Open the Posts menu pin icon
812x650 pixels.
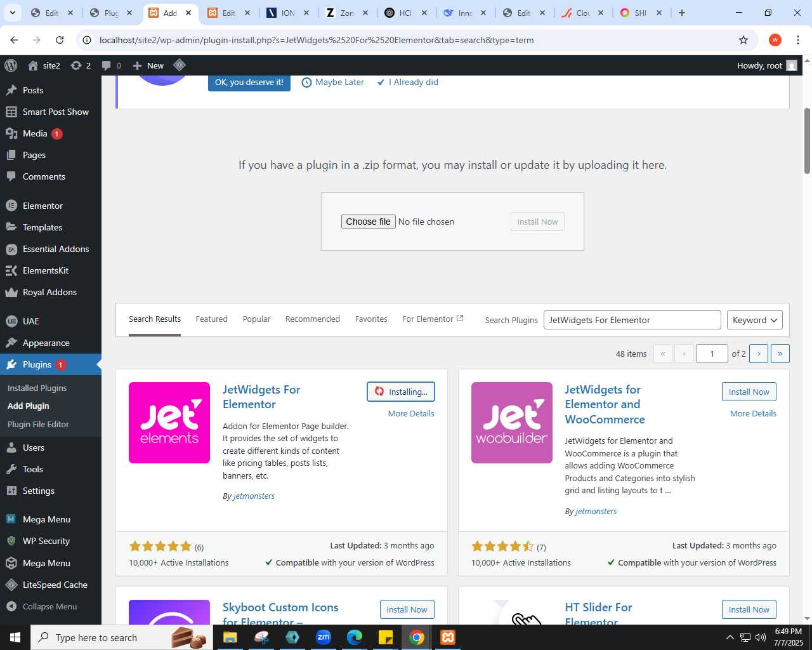pos(11,90)
